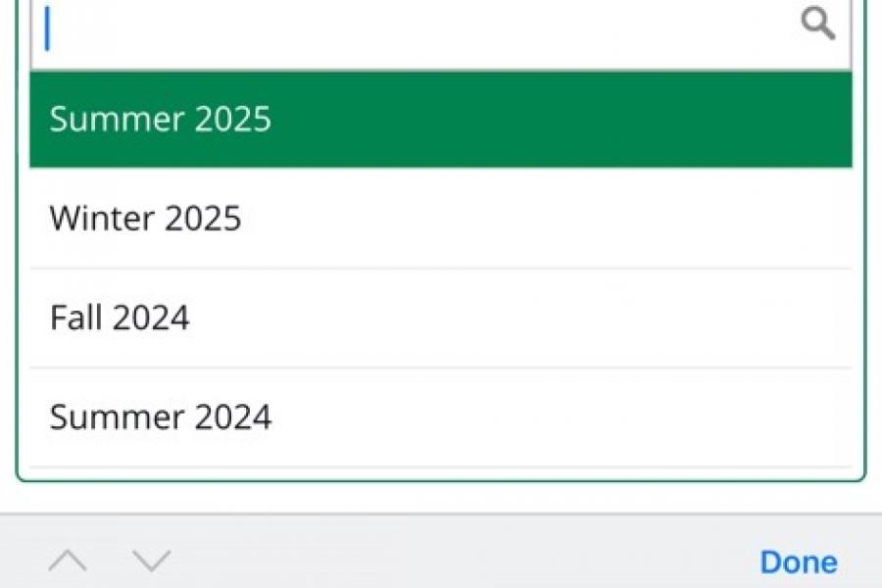Select Fall 2024 term entry

click(441, 318)
